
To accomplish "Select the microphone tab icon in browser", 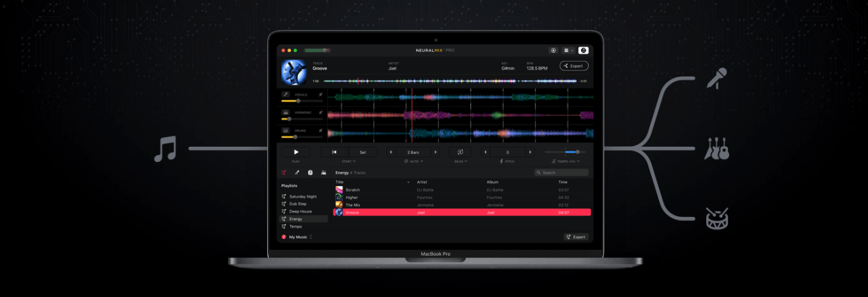I will [297, 172].
